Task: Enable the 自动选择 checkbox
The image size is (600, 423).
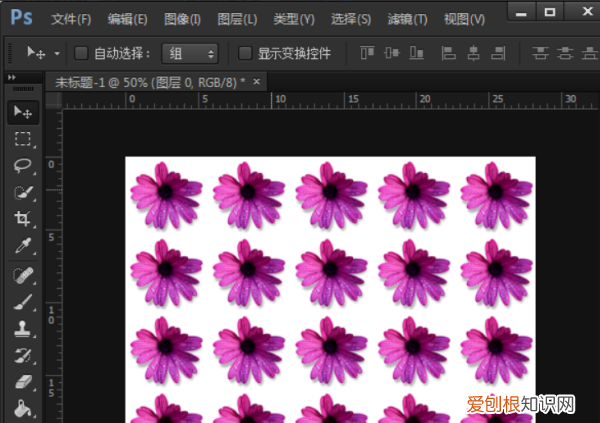Action: [81, 53]
